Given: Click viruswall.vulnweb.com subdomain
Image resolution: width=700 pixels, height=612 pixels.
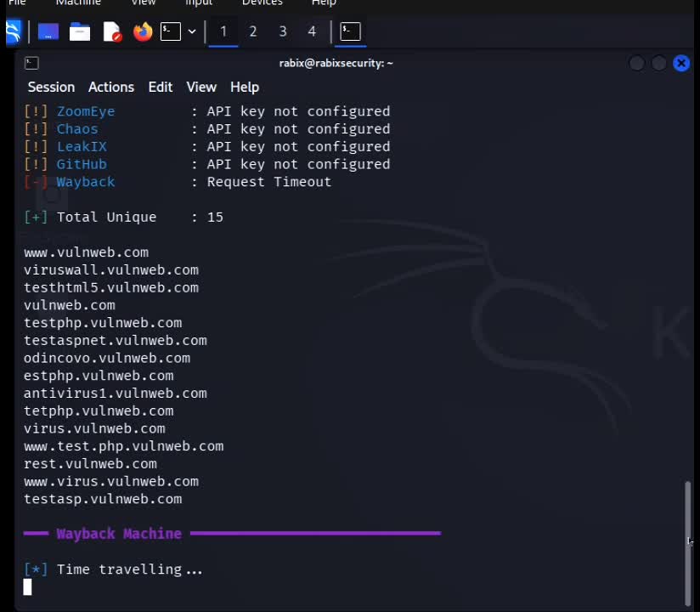Looking at the screenshot, I should coord(111,269).
